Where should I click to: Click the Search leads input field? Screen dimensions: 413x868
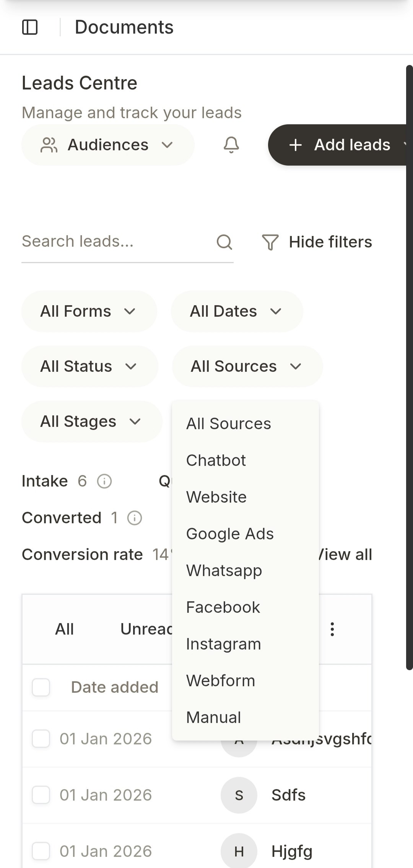(x=115, y=242)
